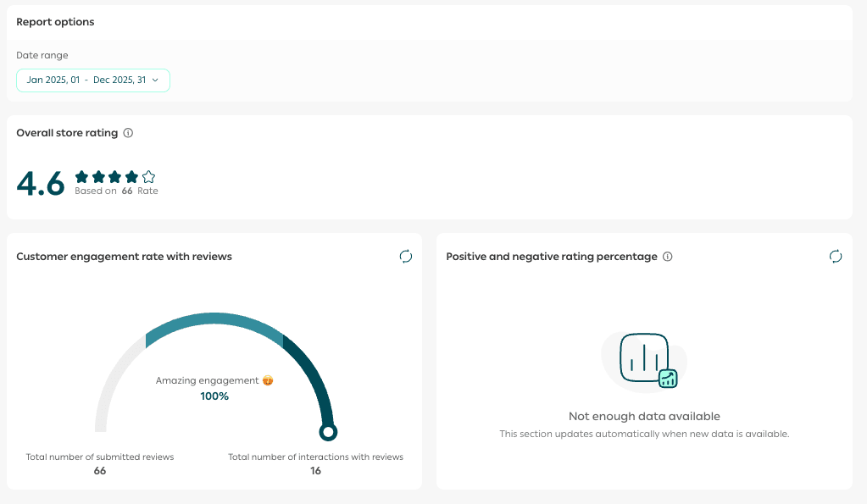Screen dimensions: 867x504
Task: Click the emoji next to Amazing engagement
Action: 268,381
